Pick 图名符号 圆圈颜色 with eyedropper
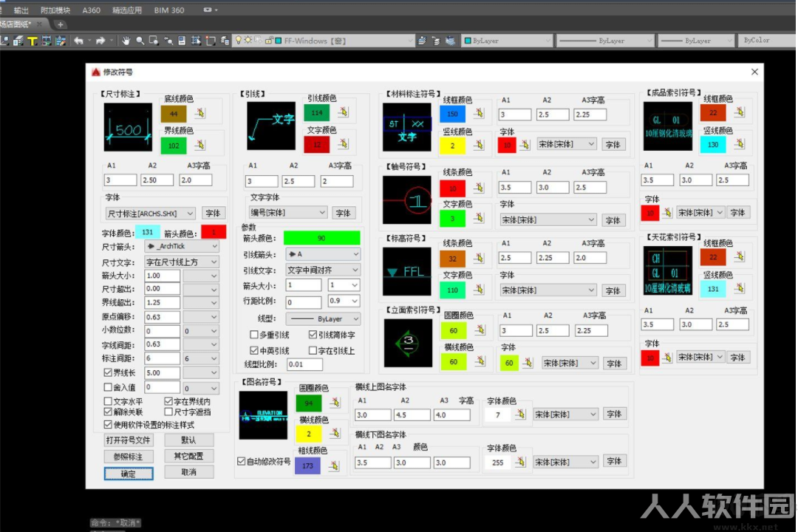 pos(335,403)
